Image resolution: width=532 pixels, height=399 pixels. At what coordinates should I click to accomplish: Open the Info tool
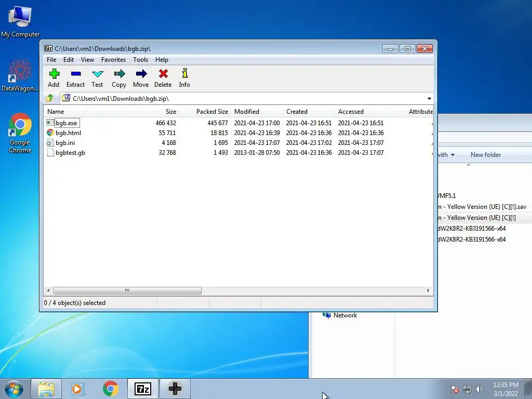point(184,73)
